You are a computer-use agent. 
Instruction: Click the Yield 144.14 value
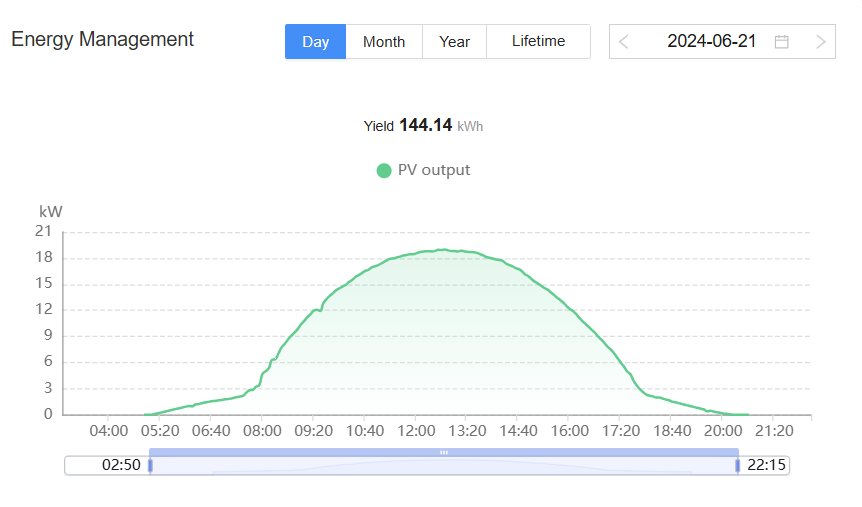click(426, 125)
